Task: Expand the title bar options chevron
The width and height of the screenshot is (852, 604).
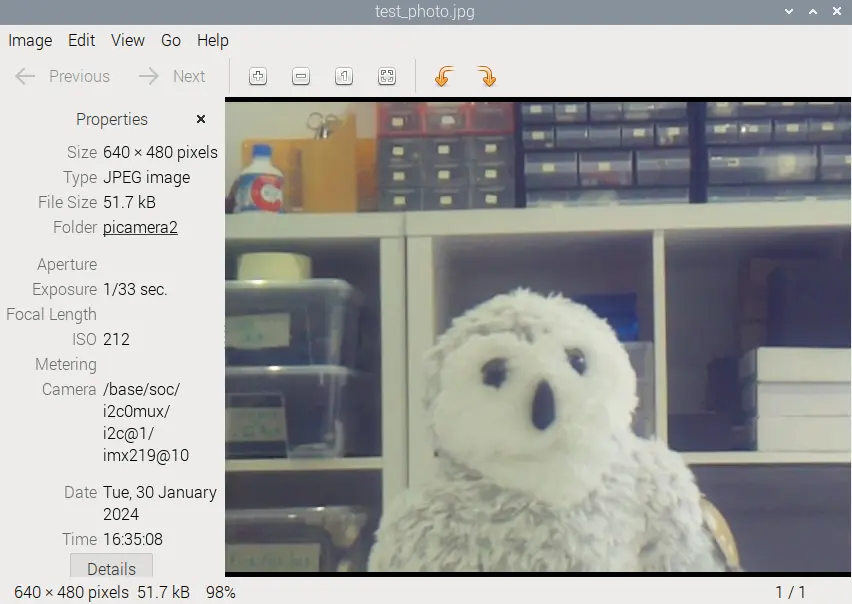Action: click(789, 12)
